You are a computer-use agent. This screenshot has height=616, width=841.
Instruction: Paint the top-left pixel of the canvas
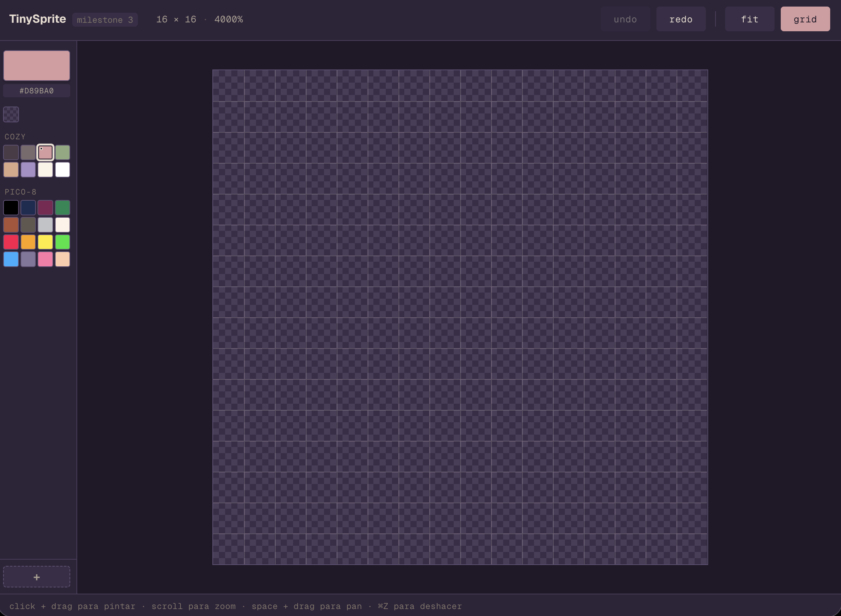[229, 86]
